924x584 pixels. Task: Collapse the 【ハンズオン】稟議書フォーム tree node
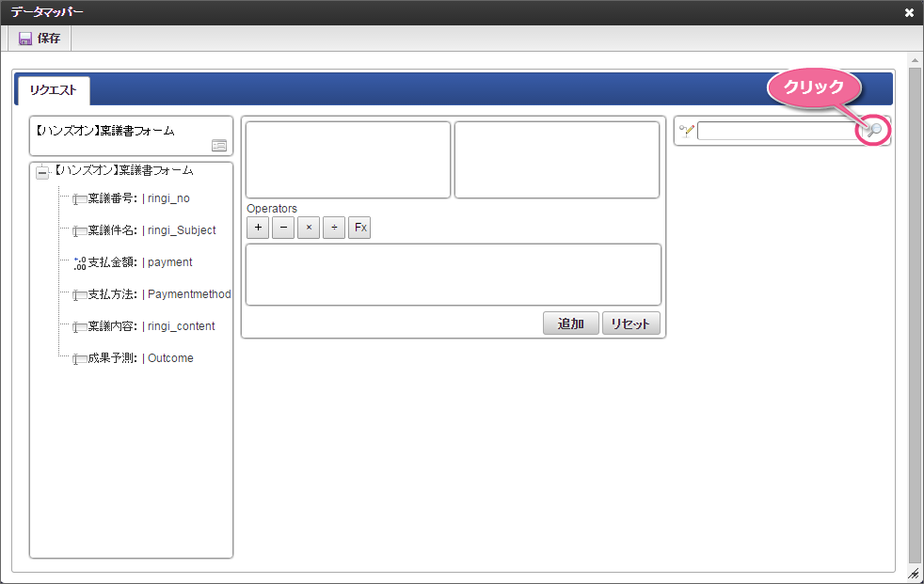pyautogui.click(x=42, y=172)
